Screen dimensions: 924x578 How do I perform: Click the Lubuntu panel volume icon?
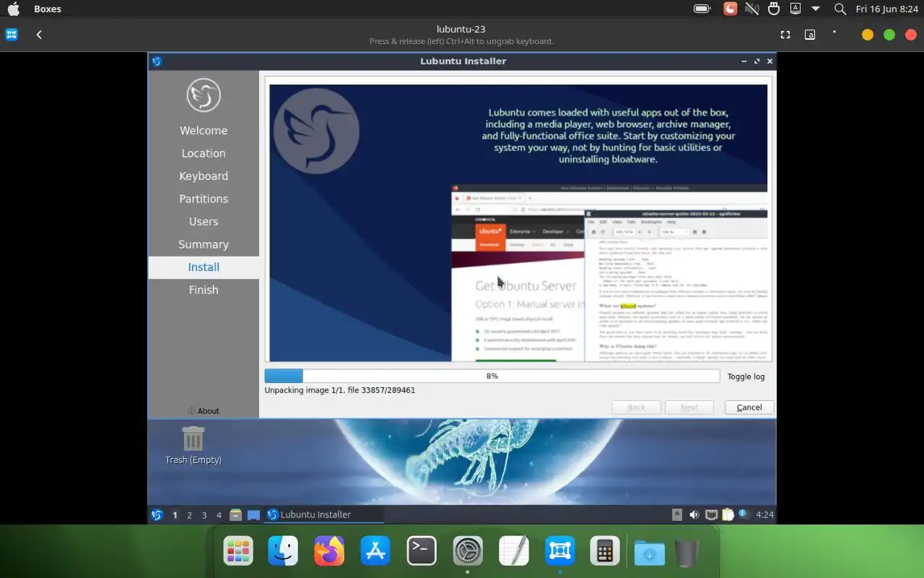[694, 515]
